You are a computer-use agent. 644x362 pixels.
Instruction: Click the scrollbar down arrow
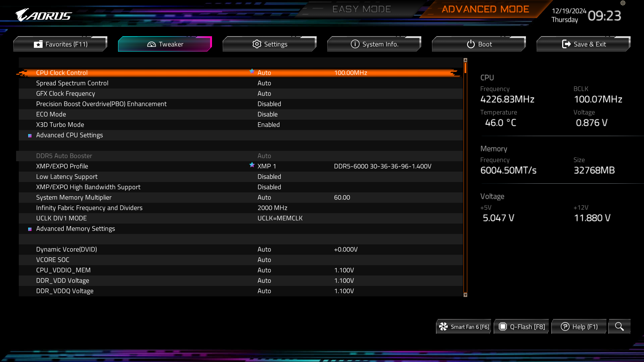point(465,295)
